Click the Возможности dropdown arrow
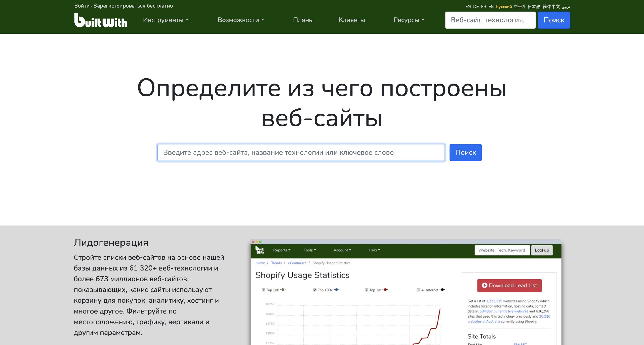This screenshot has width=644, height=345. coord(264,20)
